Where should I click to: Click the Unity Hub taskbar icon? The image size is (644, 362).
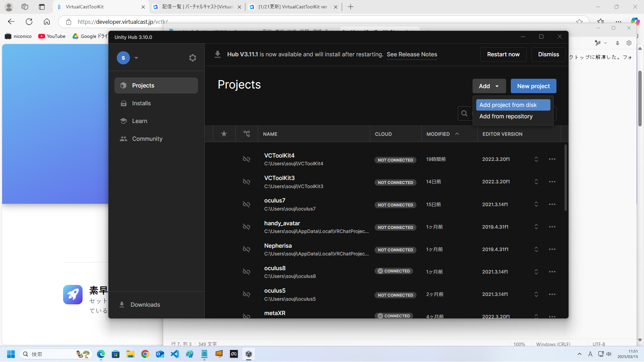pyautogui.click(x=249, y=354)
